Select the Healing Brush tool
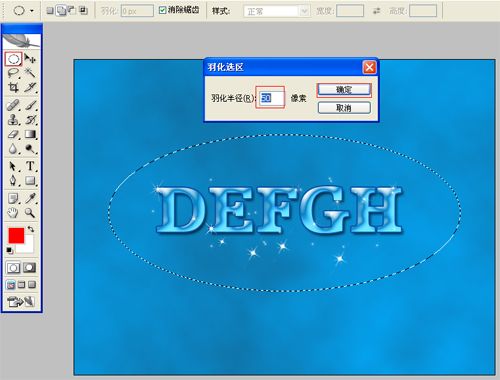The height and width of the screenshot is (380, 500). [x=13, y=105]
